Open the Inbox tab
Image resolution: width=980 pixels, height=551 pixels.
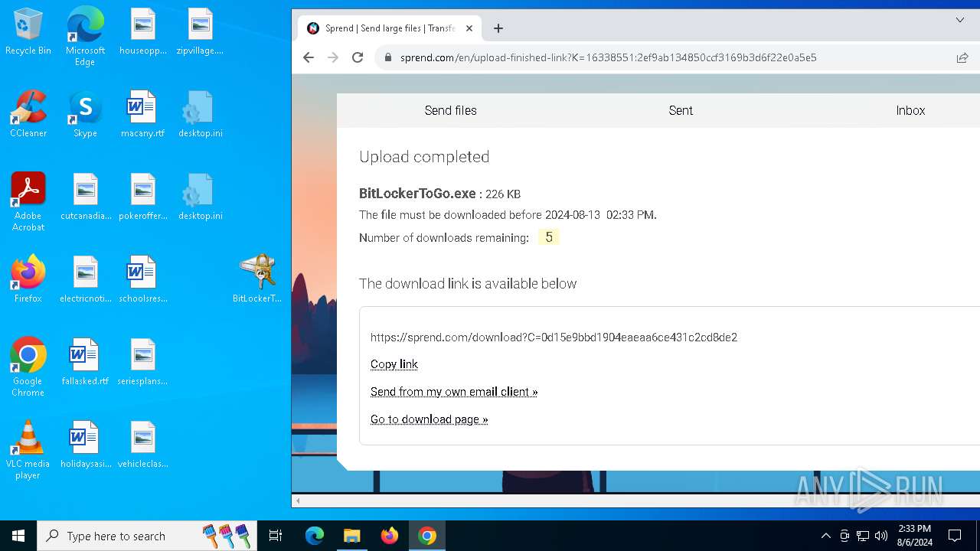(x=910, y=110)
